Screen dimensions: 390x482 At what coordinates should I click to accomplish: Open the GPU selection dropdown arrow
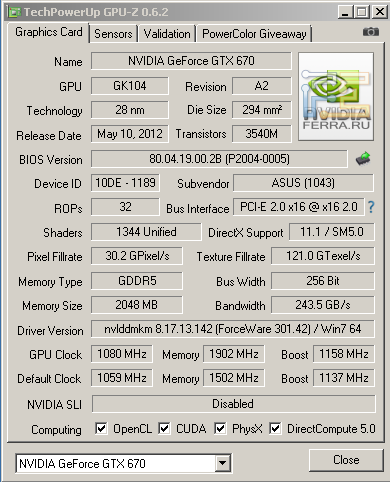tap(222, 463)
